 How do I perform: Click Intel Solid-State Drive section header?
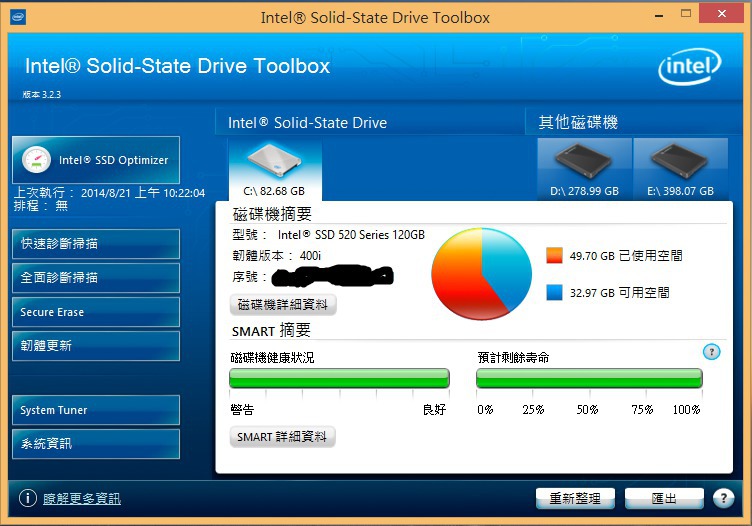[307, 123]
